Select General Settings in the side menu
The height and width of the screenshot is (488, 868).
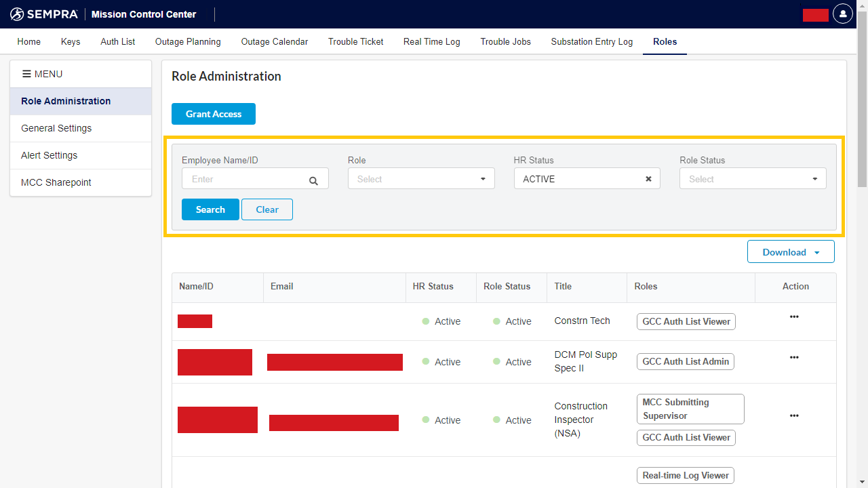tap(56, 128)
